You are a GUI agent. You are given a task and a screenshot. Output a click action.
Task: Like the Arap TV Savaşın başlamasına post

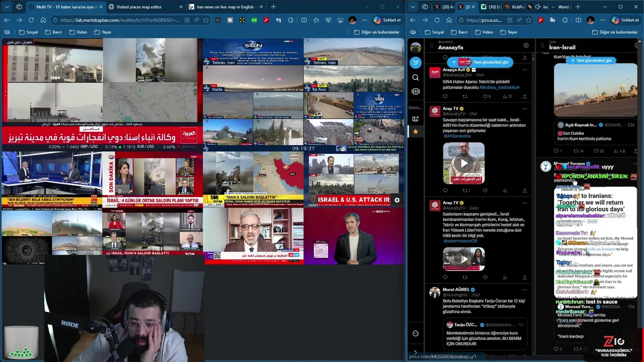485,191
